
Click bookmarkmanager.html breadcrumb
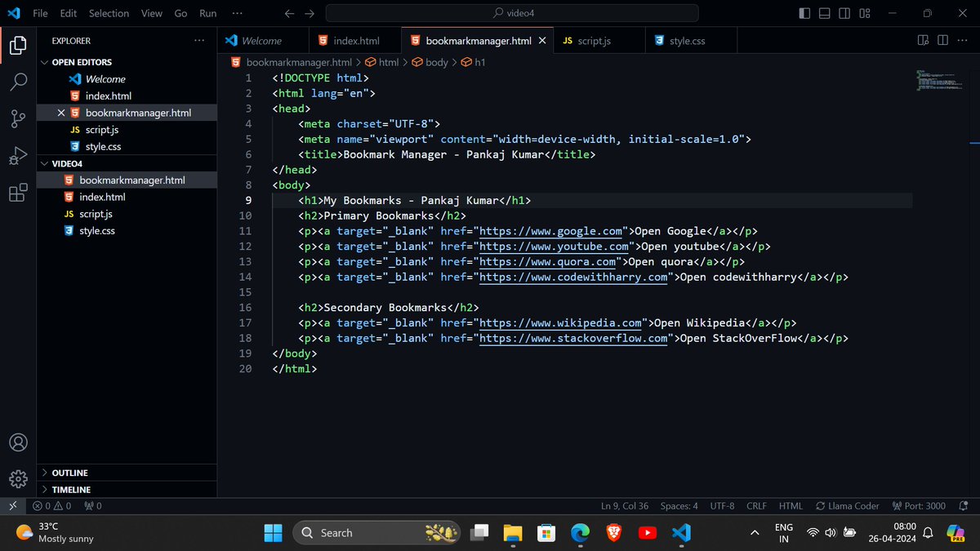point(292,62)
